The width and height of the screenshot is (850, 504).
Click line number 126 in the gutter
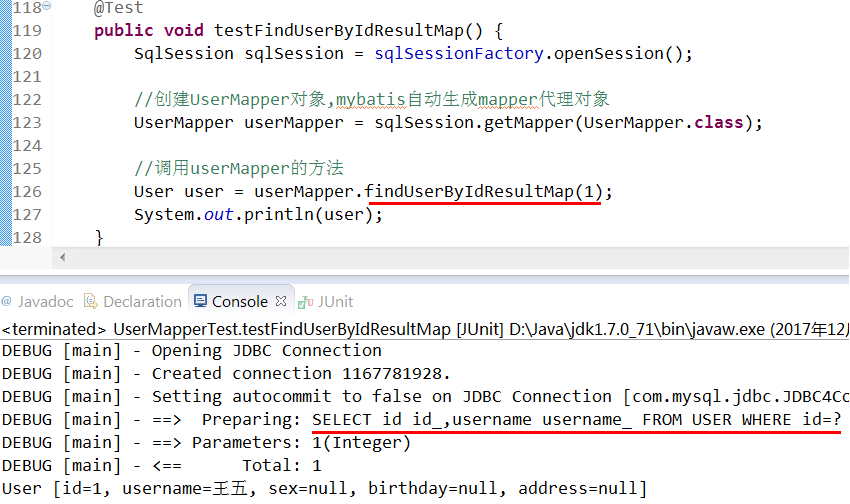pyautogui.click(x=27, y=191)
